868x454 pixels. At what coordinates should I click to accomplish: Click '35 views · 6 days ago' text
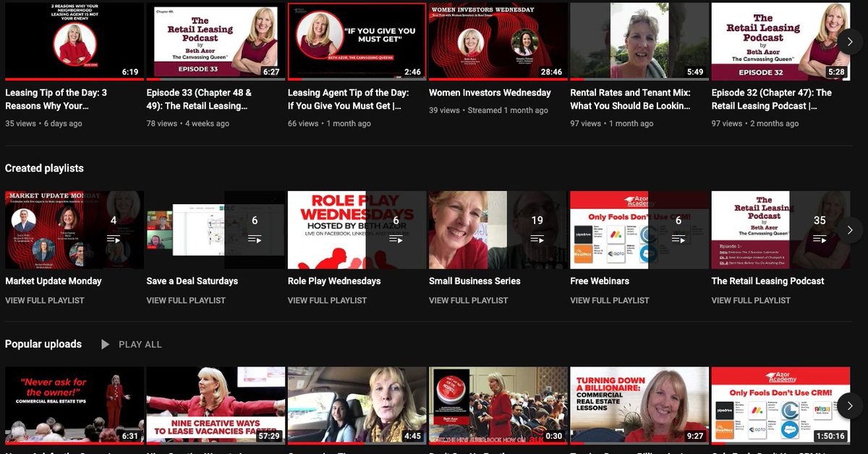[43, 124]
